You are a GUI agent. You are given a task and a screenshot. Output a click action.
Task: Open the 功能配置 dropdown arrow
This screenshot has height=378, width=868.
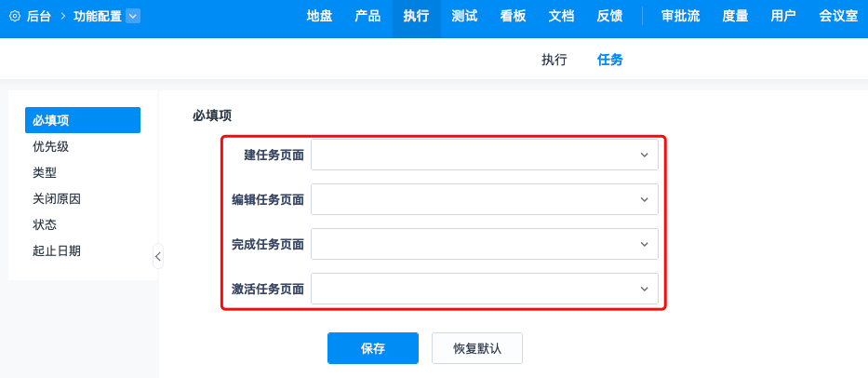pos(132,16)
